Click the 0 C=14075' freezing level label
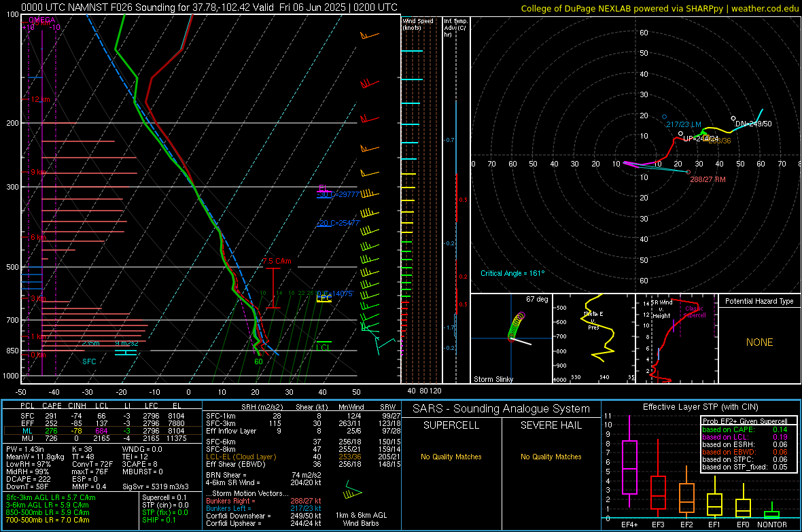 335,294
